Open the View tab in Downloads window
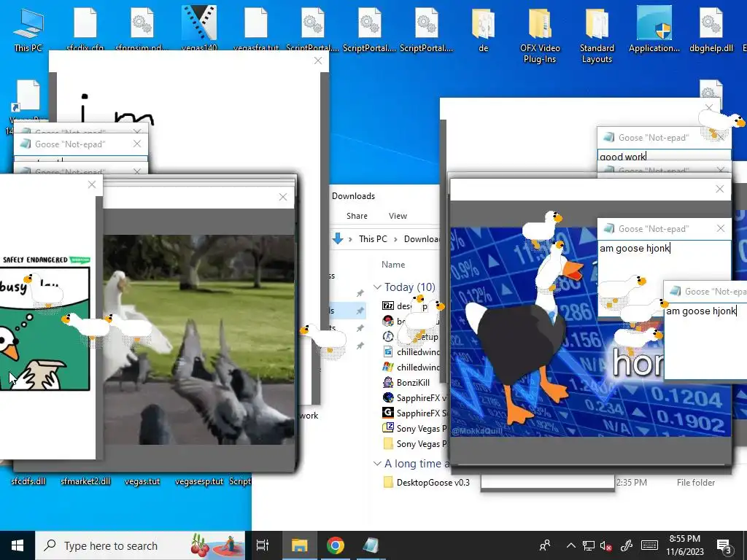The width and height of the screenshot is (747, 560). coord(398,216)
